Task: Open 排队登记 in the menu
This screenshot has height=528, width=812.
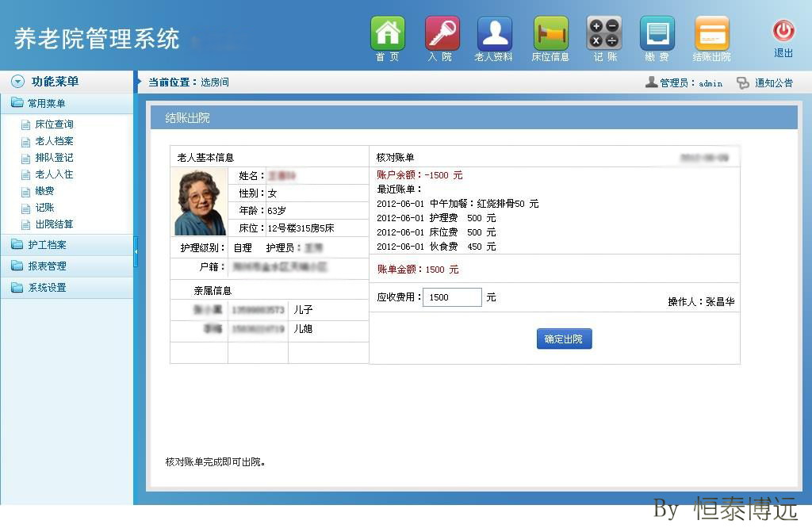Action: pos(55,157)
